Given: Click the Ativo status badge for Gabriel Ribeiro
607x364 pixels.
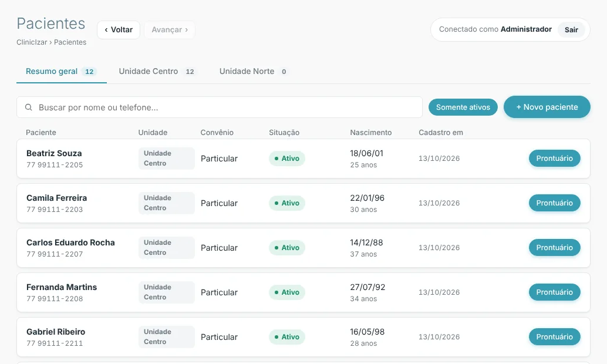Looking at the screenshot, I should click(287, 337).
